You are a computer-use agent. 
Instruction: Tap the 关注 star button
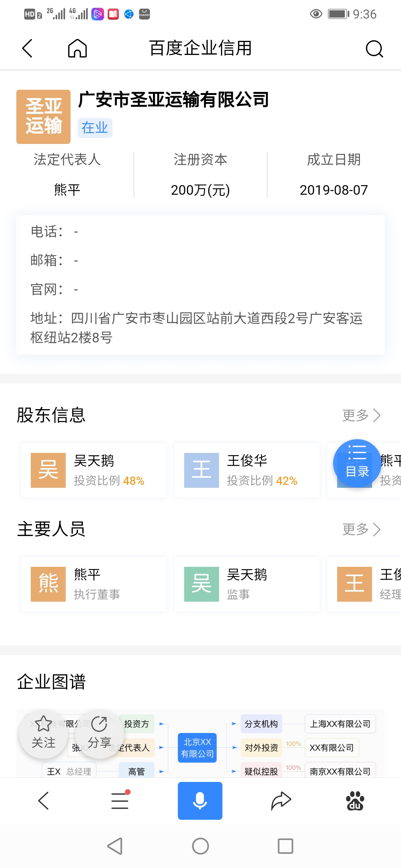click(x=43, y=733)
